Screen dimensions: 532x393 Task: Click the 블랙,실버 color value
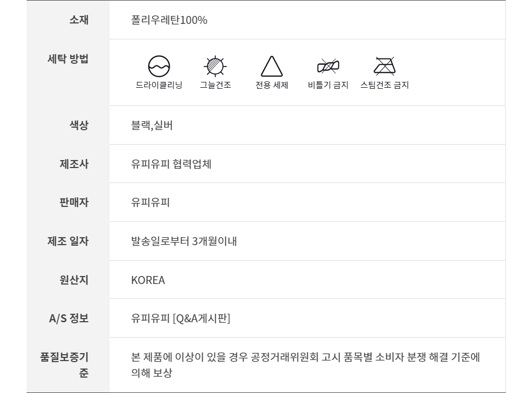(x=152, y=126)
